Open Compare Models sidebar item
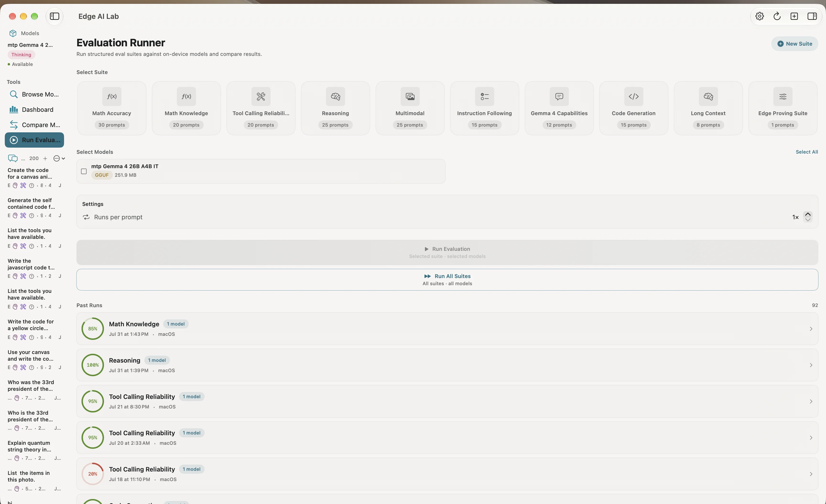826x504 pixels. coord(34,125)
